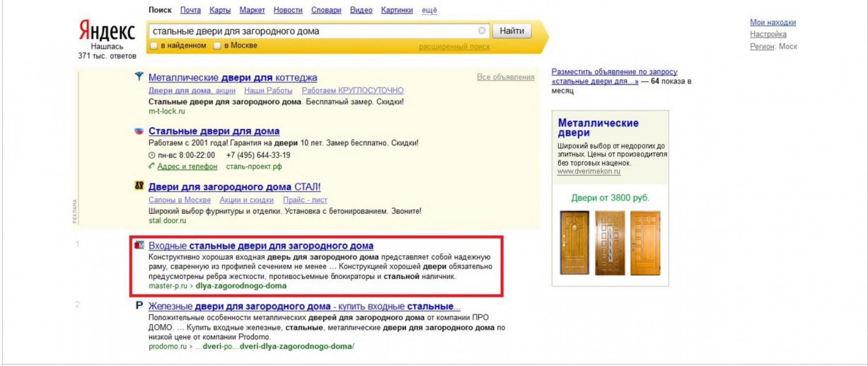
Task: Click the master-p.ru result favicon
Action: 139,245
